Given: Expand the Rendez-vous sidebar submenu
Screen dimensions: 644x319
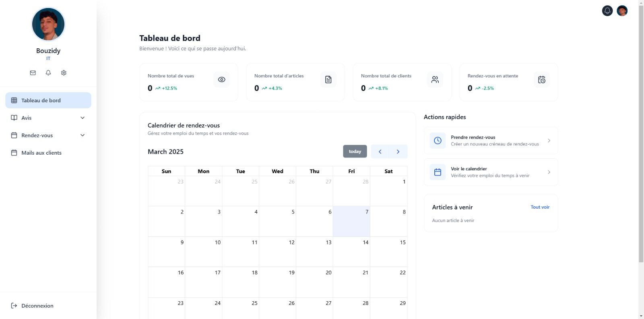Looking at the screenshot, I should (x=83, y=135).
